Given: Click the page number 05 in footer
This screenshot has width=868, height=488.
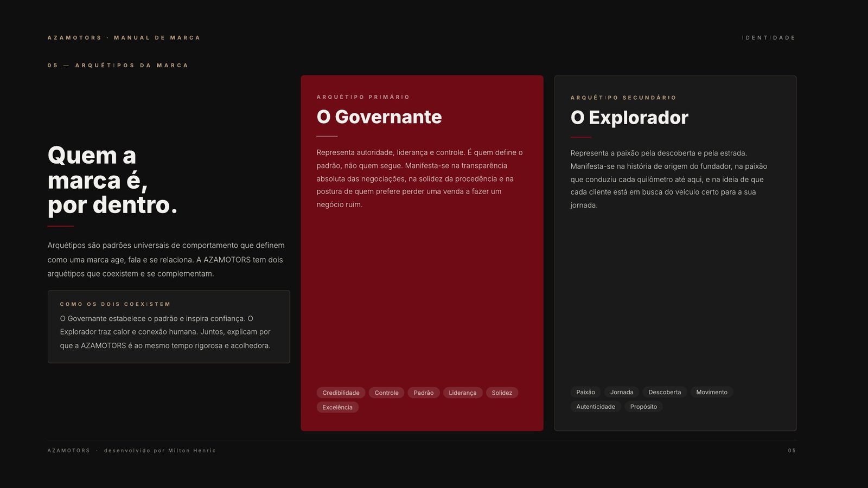Looking at the screenshot, I should (792, 451).
